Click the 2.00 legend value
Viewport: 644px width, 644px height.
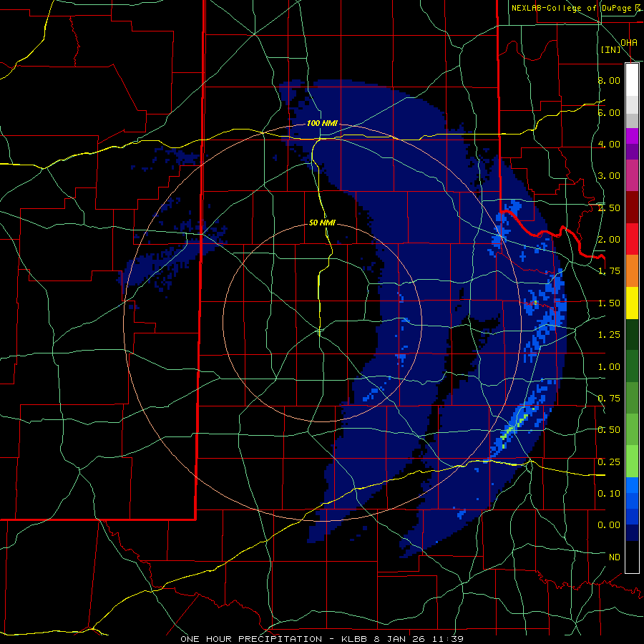[x=609, y=240]
